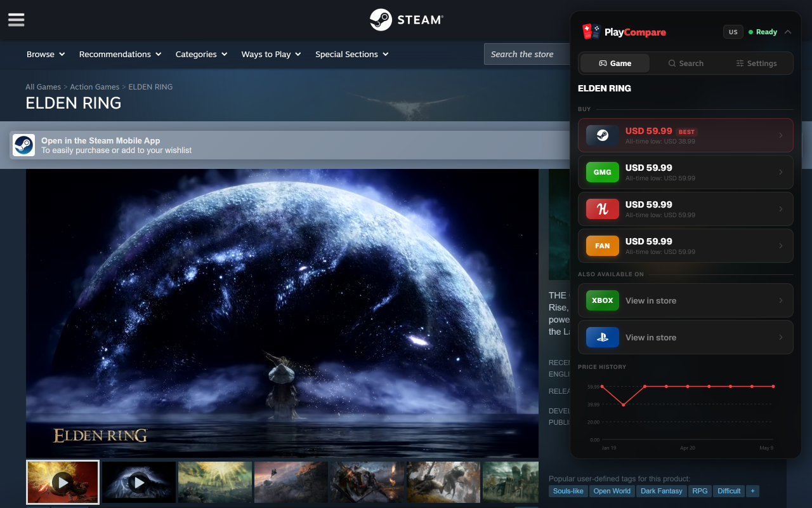Open Steam USD 59.99 offer chevron
812x508 pixels.
781,135
